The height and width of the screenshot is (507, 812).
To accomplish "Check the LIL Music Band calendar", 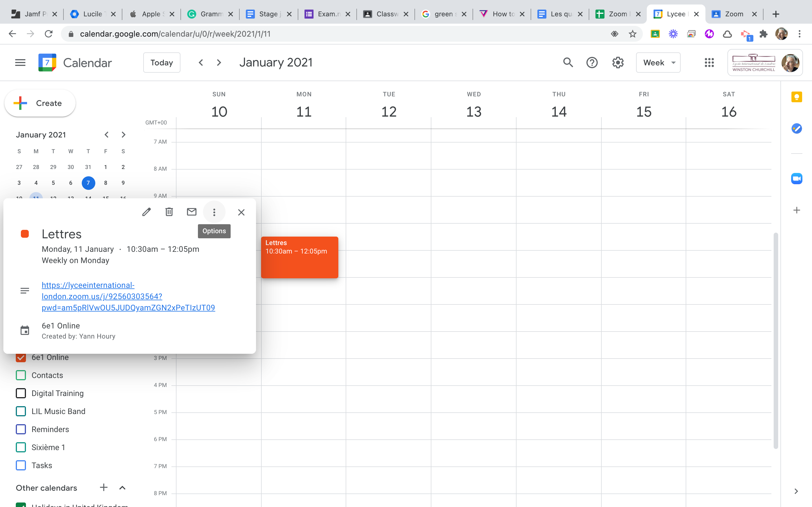I will [x=21, y=412].
